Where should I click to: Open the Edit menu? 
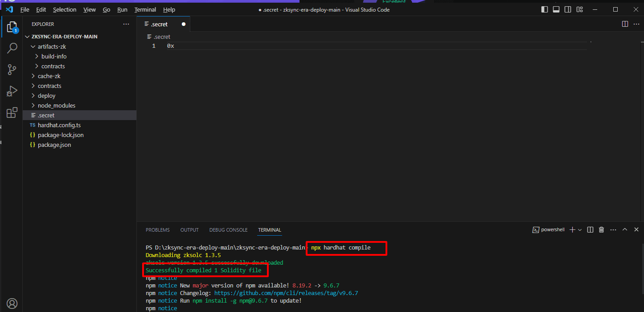[x=41, y=9]
